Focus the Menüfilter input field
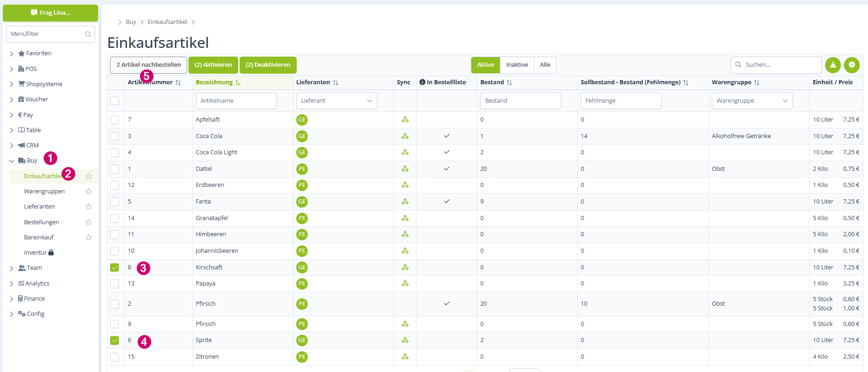This screenshot has height=372, width=868. point(51,34)
